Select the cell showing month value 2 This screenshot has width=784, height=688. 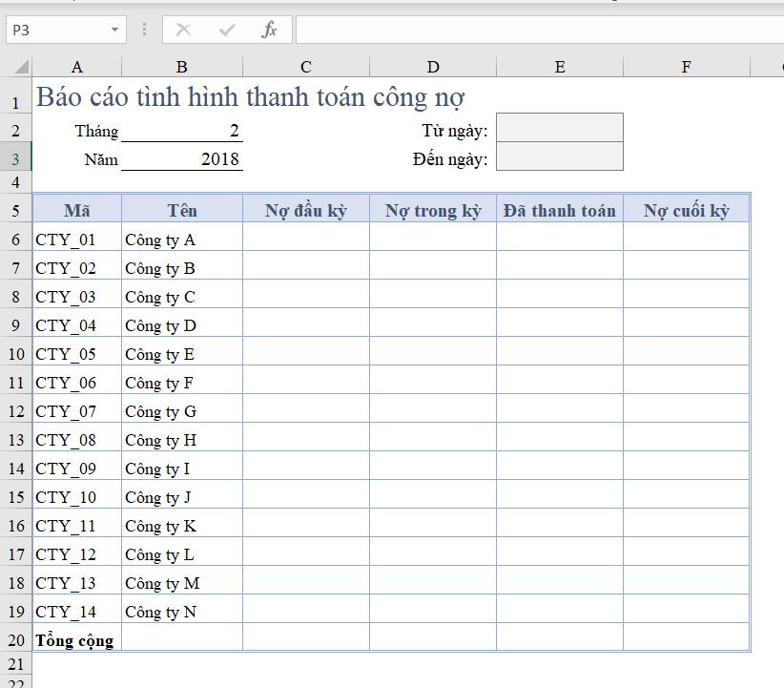click(181, 131)
